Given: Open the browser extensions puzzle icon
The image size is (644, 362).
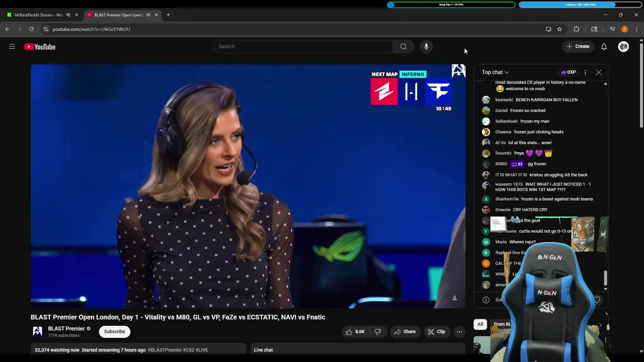Looking at the screenshot, I should pyautogui.click(x=577, y=29).
